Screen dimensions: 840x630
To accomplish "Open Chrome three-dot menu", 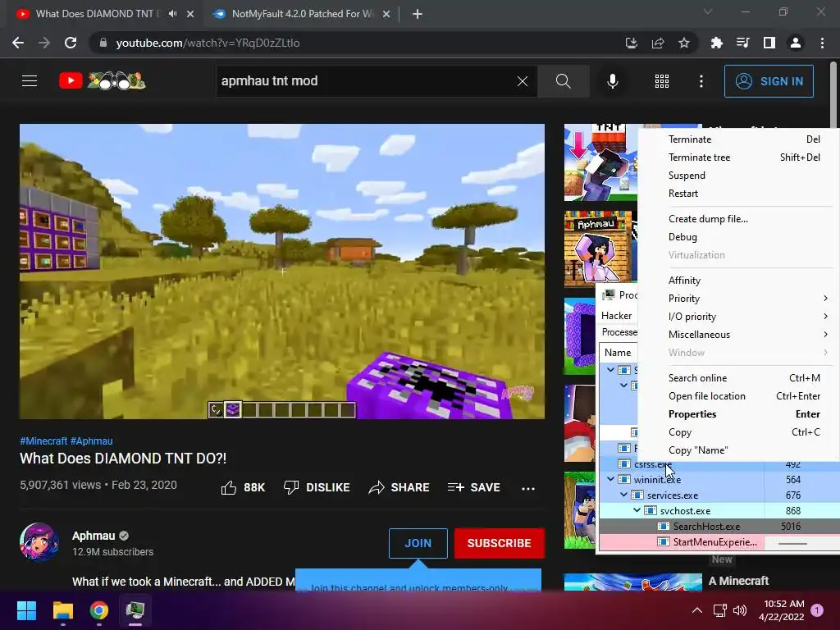I will click(822, 43).
